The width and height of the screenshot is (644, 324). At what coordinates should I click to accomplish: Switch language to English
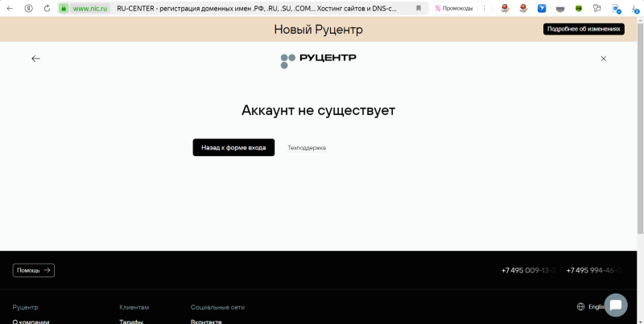tap(596, 306)
